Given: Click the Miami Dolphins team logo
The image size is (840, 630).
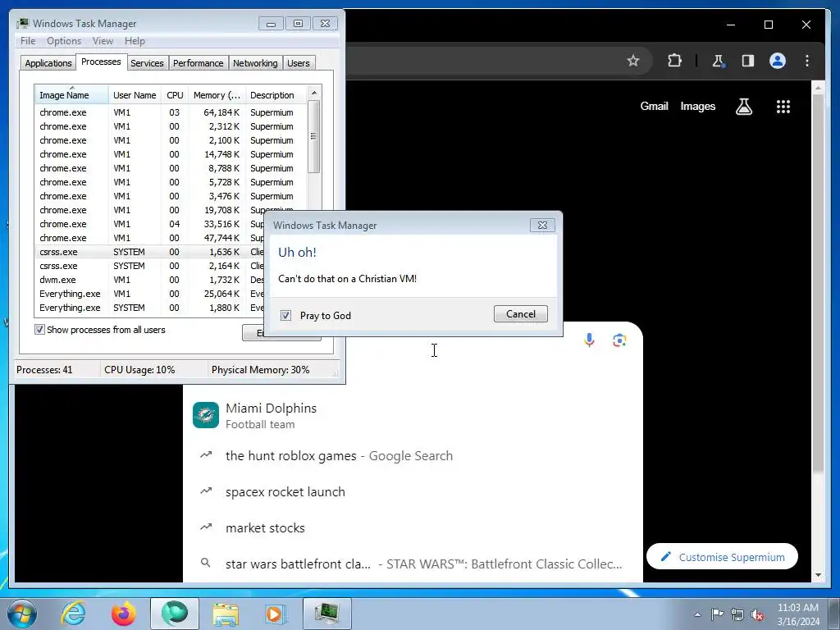Looking at the screenshot, I should 206,415.
